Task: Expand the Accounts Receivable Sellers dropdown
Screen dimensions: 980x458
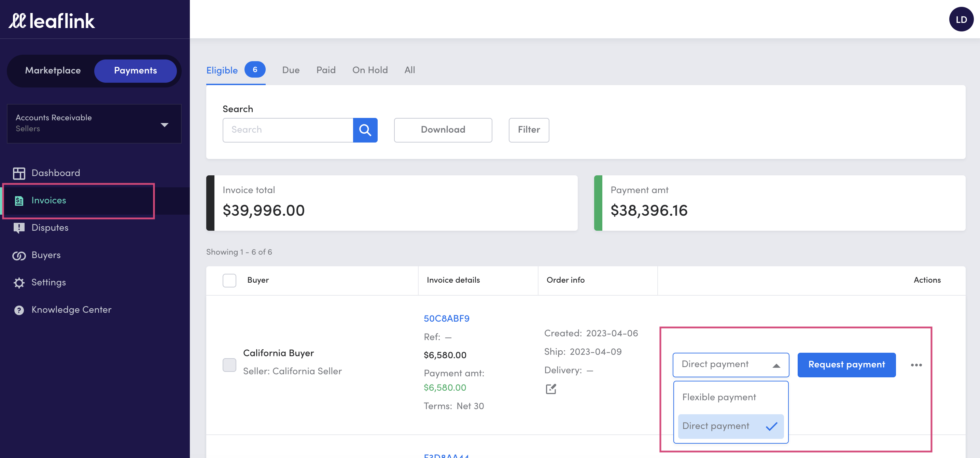Action: point(94,123)
